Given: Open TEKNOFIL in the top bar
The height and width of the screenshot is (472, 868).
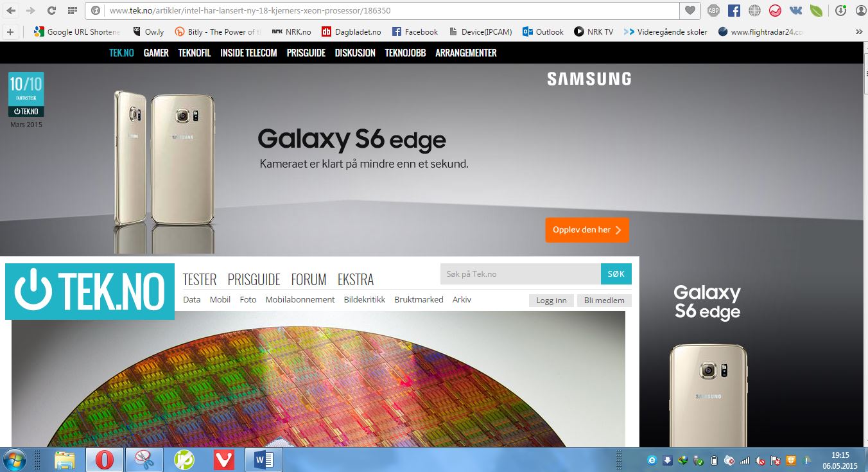Looking at the screenshot, I should (195, 53).
